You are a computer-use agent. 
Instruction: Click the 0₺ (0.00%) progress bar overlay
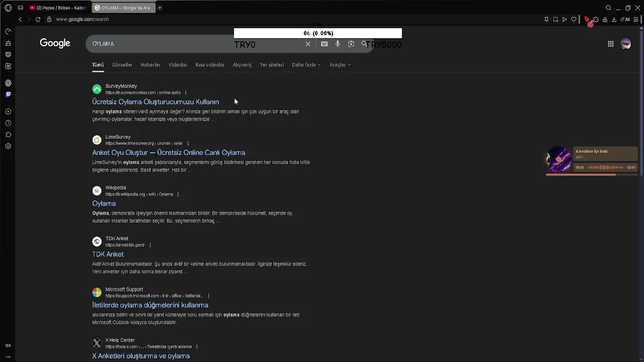pos(318,33)
